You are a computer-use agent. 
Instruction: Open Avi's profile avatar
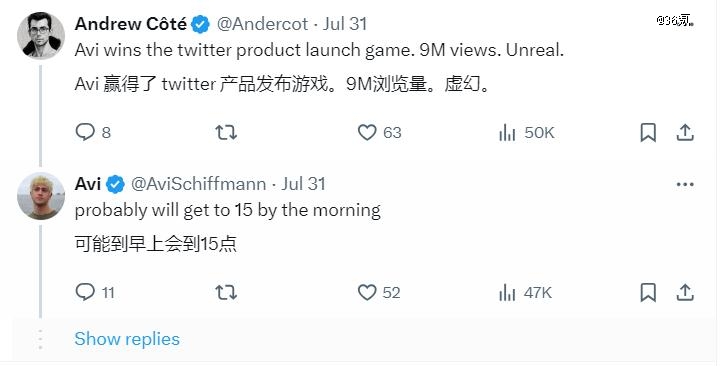41,196
